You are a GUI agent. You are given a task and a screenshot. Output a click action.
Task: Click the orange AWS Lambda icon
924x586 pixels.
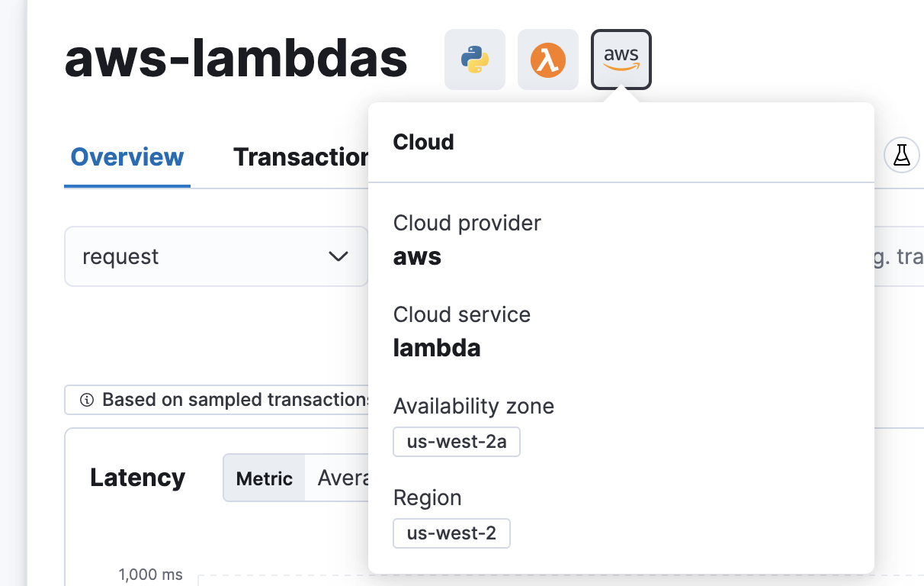(547, 59)
